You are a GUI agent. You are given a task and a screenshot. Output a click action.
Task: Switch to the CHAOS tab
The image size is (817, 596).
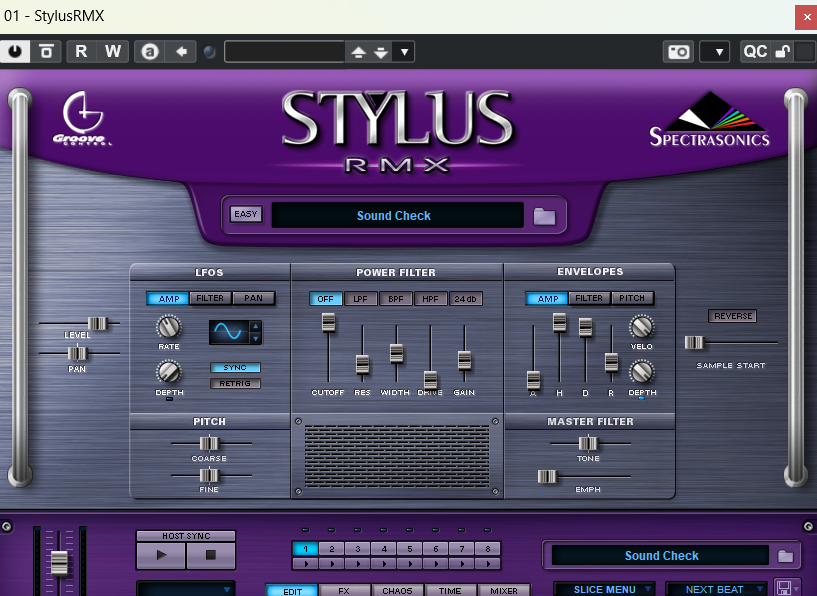pos(397,590)
